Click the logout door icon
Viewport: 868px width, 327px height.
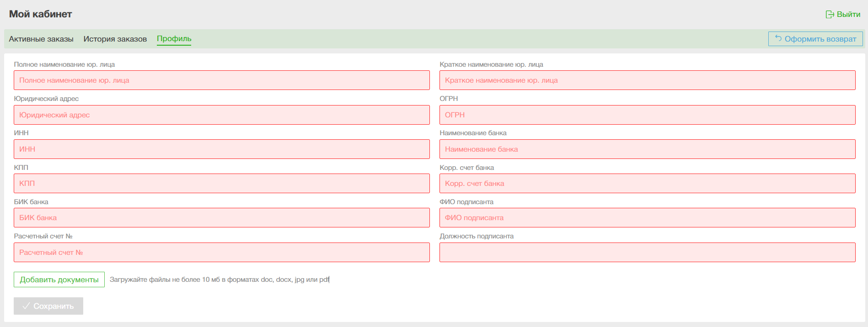click(x=830, y=15)
